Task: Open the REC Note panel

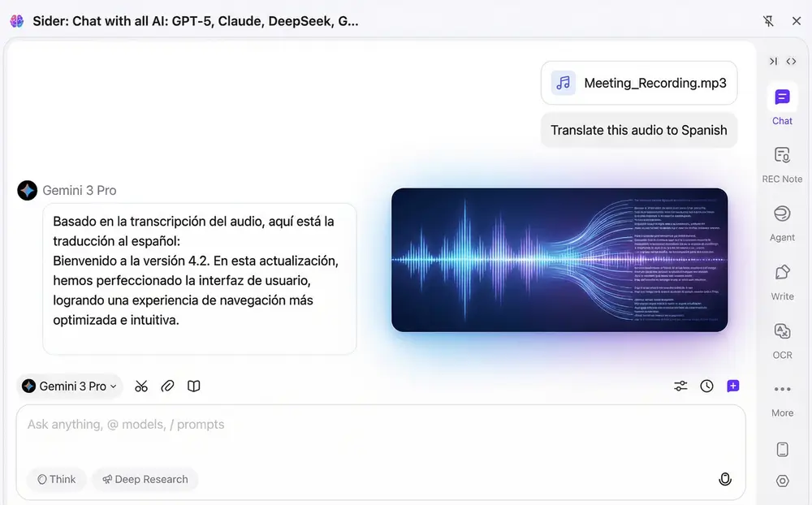Action: click(x=782, y=165)
